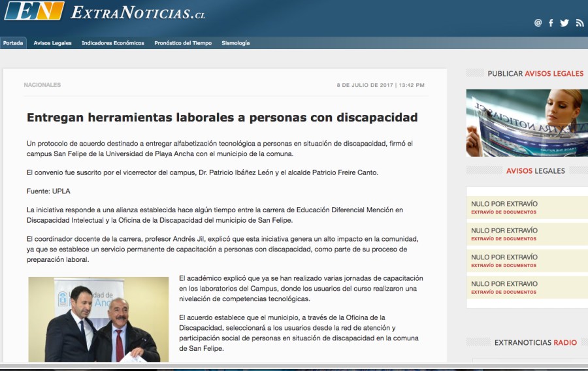Viewport: 588px width, 371px height.
Task: Click the email @ icon in header
Action: pos(538,23)
